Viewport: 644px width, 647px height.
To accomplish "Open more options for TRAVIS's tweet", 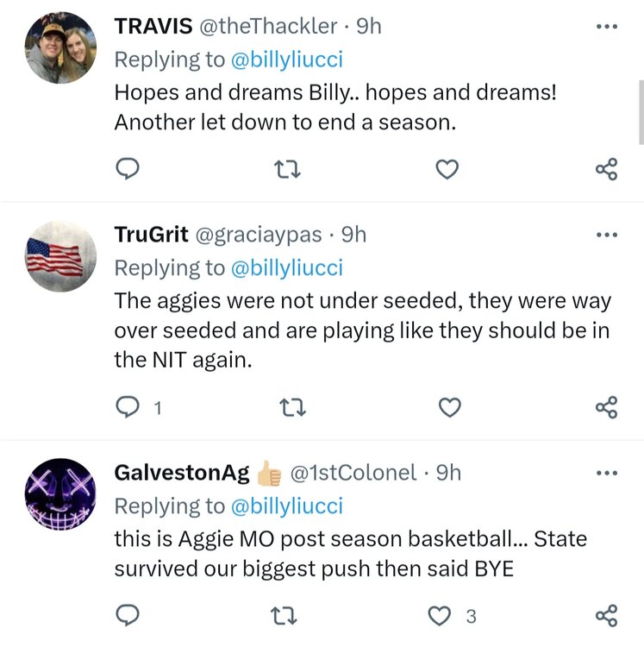I will tap(607, 26).
